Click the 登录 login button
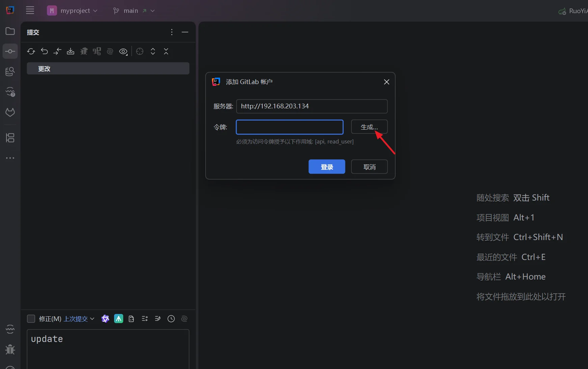The image size is (588, 369). pyautogui.click(x=327, y=167)
